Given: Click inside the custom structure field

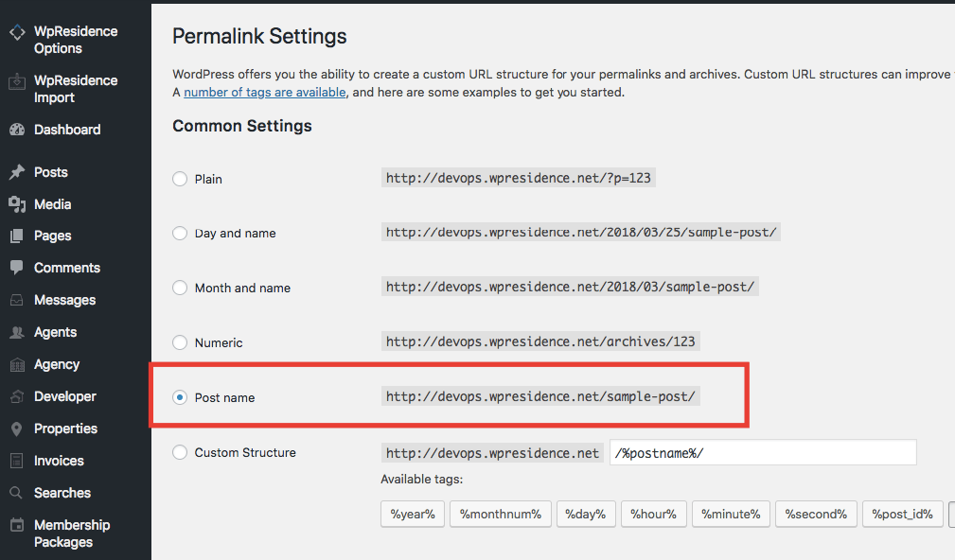Looking at the screenshot, I should point(762,452).
